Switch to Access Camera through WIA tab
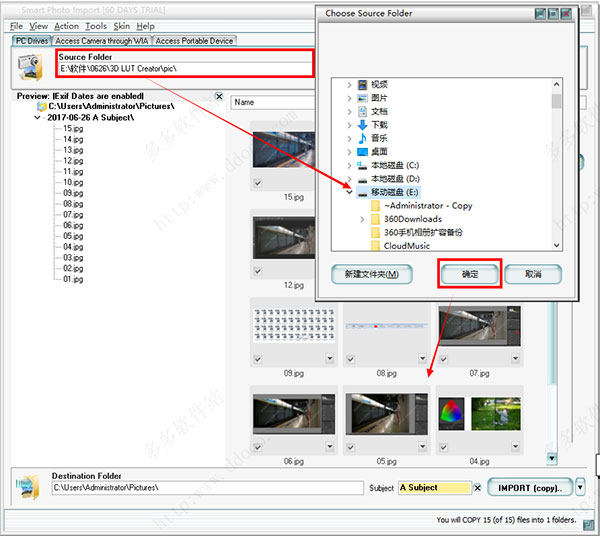 (x=101, y=41)
